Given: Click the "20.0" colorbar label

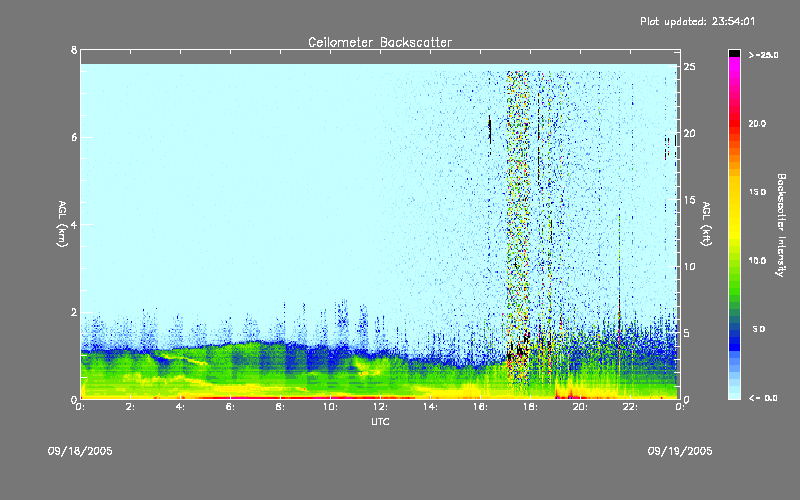Looking at the screenshot, I should [757, 123].
